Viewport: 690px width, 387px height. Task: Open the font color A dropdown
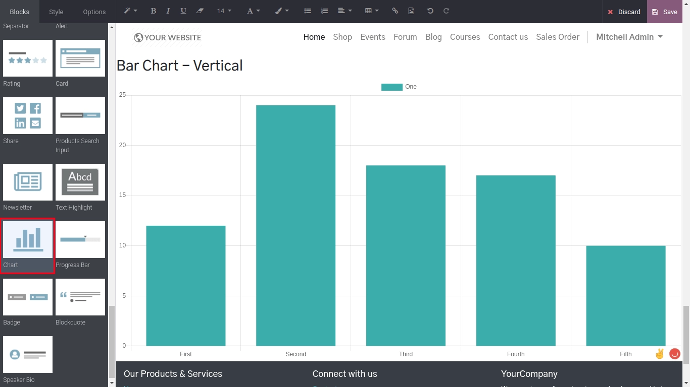(253, 11)
